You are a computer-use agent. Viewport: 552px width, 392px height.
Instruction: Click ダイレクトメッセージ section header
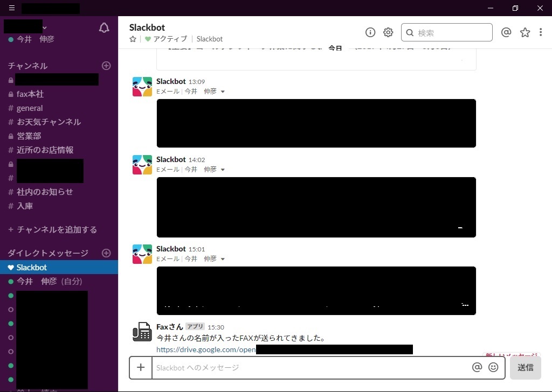(x=48, y=253)
